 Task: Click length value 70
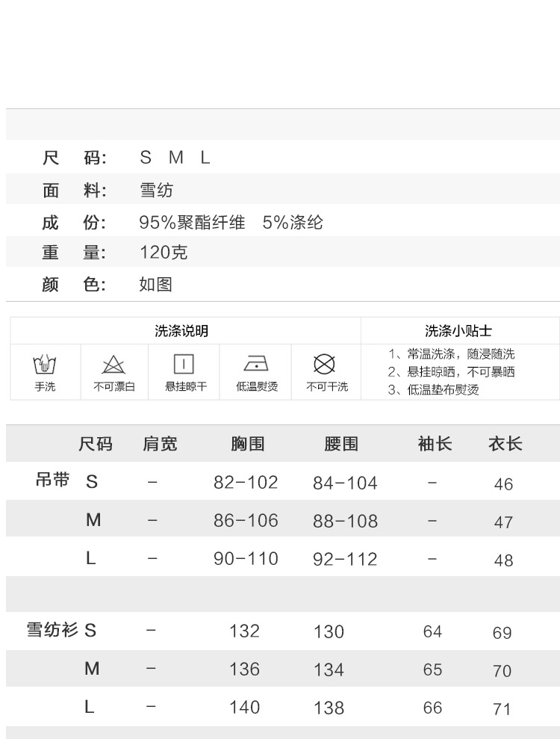[x=502, y=671]
